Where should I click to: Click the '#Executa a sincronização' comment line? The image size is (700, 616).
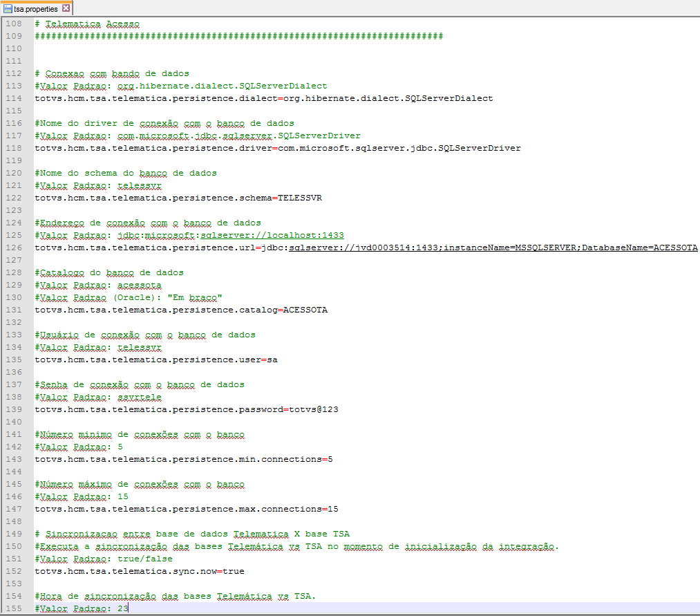click(x=297, y=547)
